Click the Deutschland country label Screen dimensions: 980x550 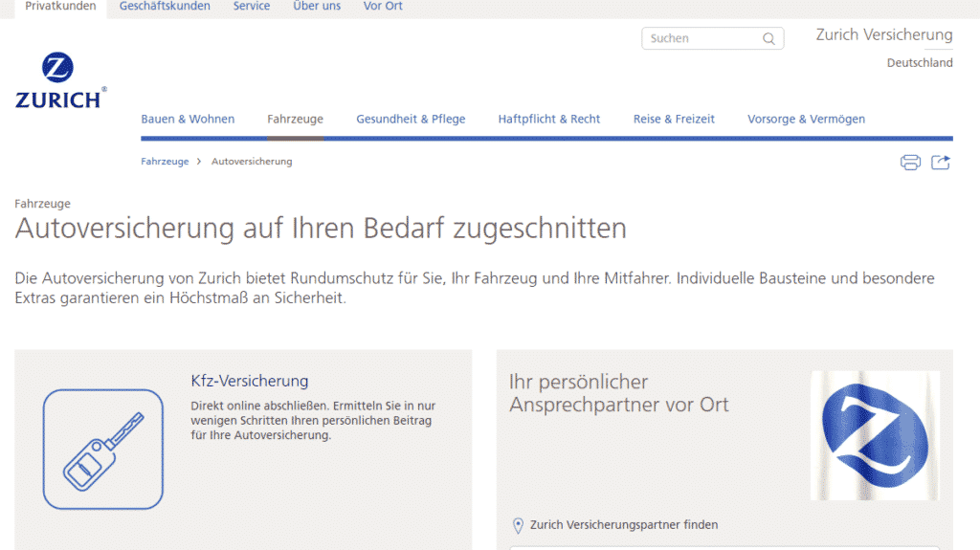pos(920,63)
